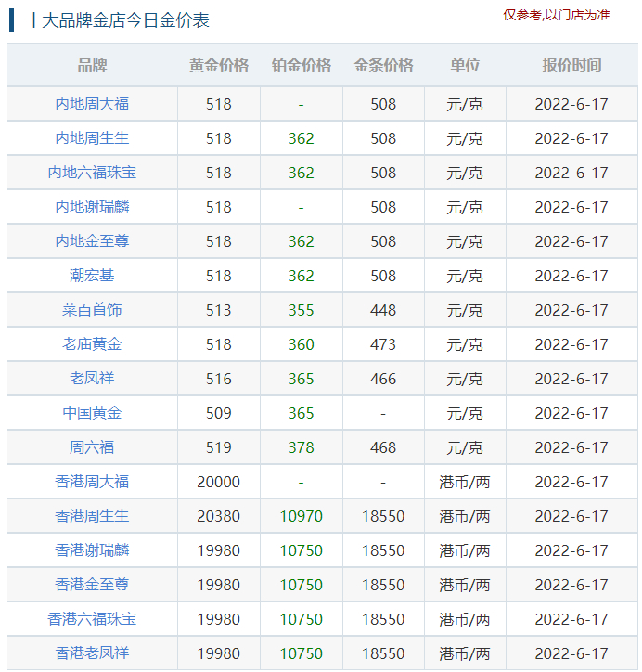Select platinum price 378 for 周六福

coord(302,448)
